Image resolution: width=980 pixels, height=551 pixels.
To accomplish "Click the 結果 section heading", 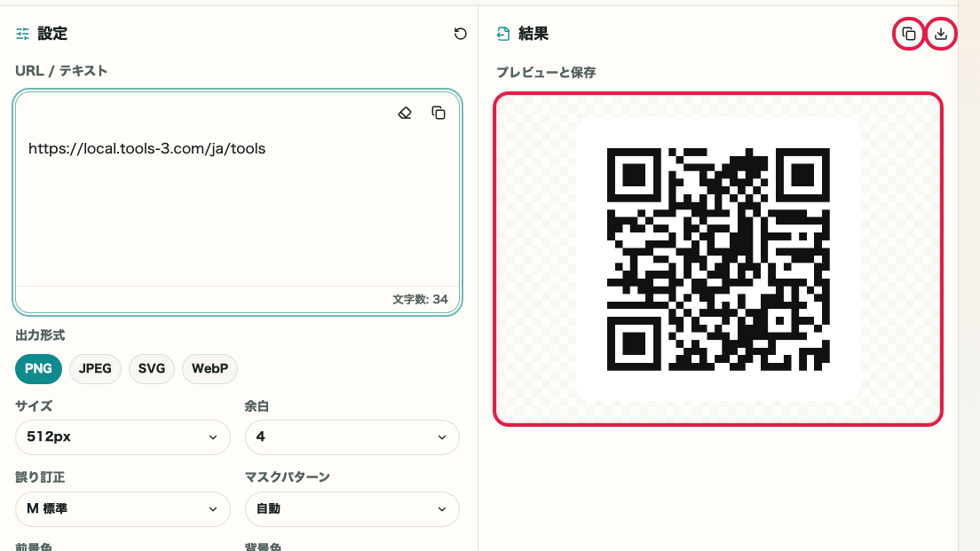I will click(533, 34).
